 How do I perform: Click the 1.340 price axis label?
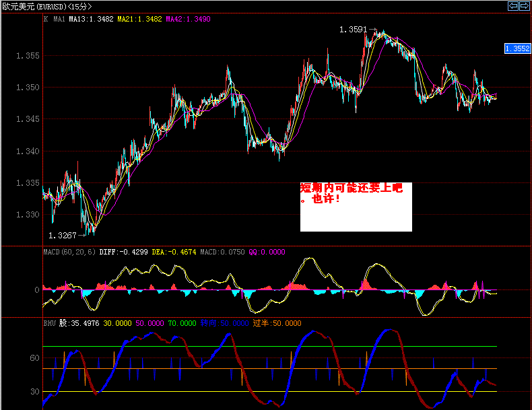(28, 151)
